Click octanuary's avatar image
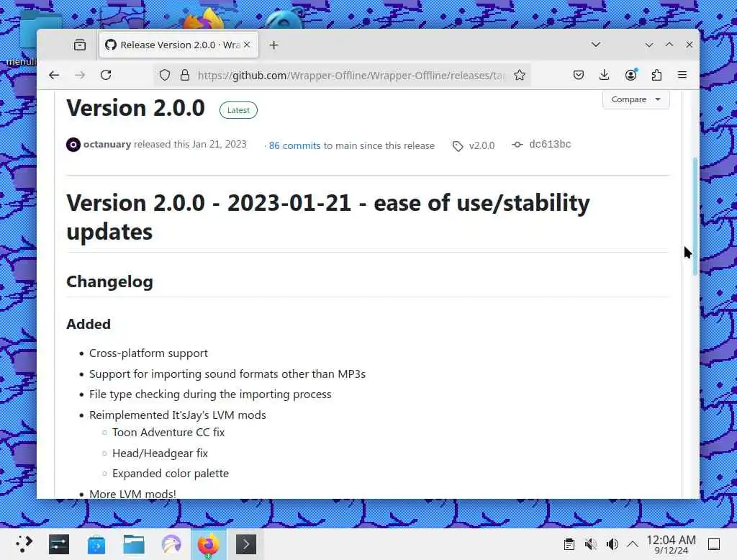The height and width of the screenshot is (560, 737). 73,145
